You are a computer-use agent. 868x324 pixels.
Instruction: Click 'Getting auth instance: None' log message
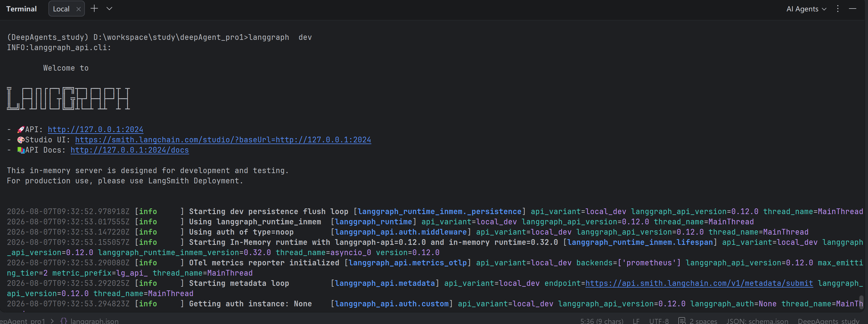click(250, 304)
